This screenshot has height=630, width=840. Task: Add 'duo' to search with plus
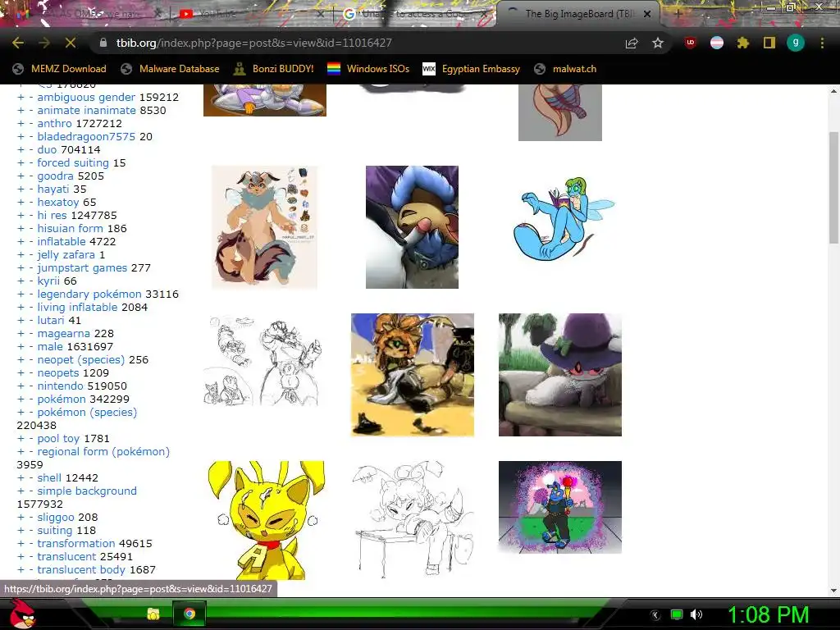coord(21,150)
